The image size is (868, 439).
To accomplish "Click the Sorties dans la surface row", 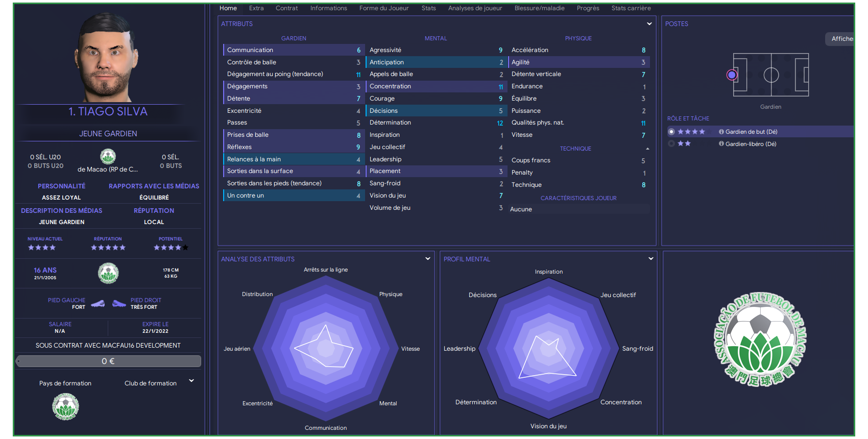I will (x=294, y=171).
